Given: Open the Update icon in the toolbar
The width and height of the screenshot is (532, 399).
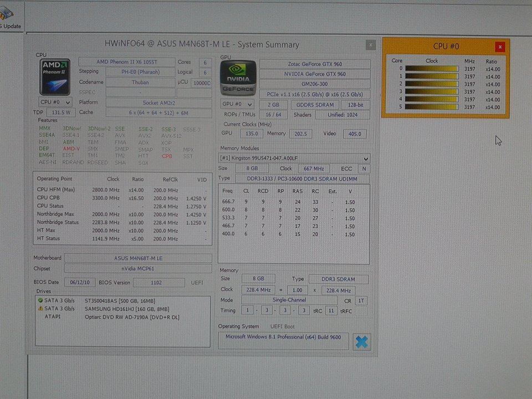Looking at the screenshot, I should [x=9, y=17].
